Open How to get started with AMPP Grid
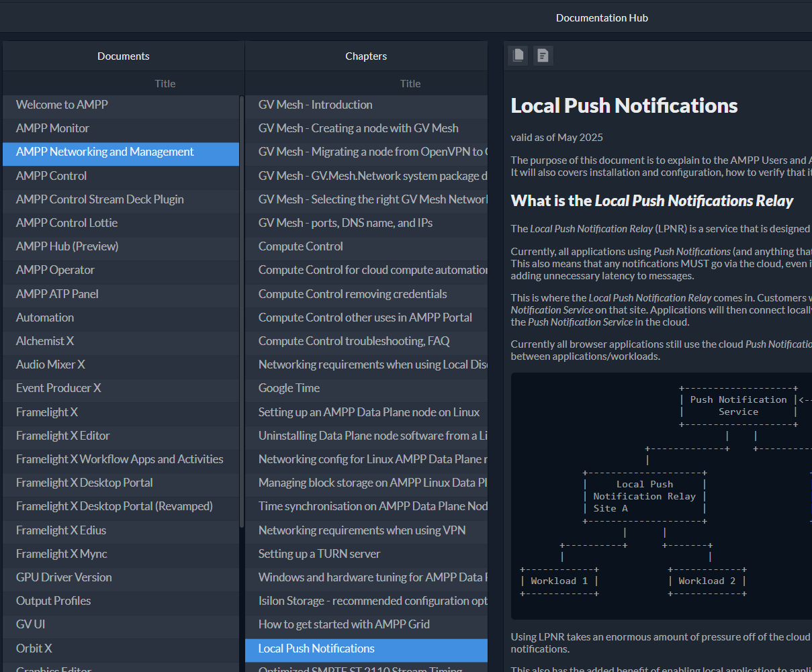 (x=344, y=624)
